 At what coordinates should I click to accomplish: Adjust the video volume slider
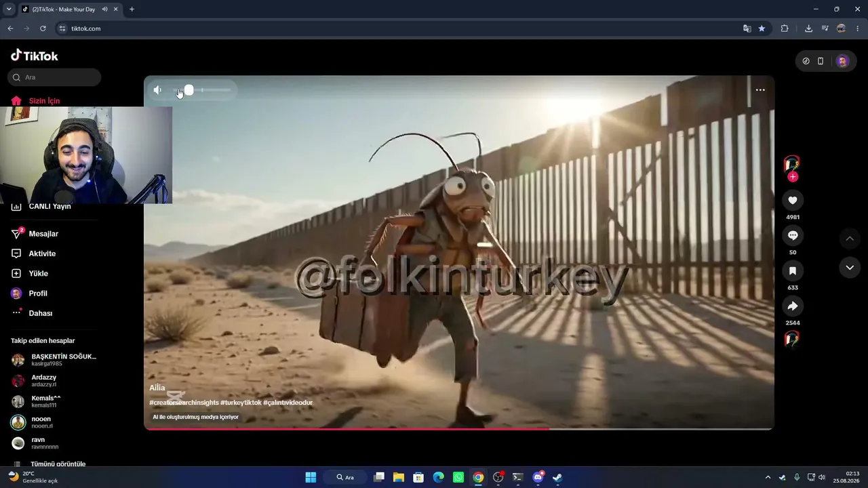pos(203,90)
